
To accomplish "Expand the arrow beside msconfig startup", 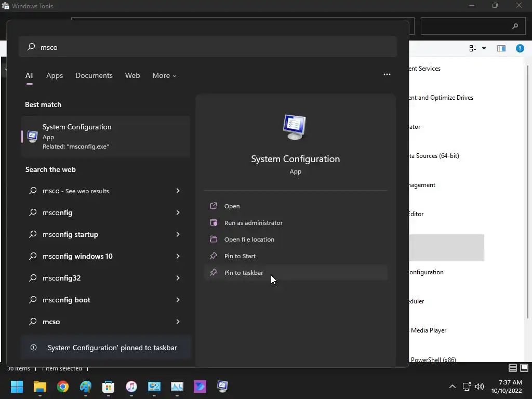I will click(x=178, y=234).
